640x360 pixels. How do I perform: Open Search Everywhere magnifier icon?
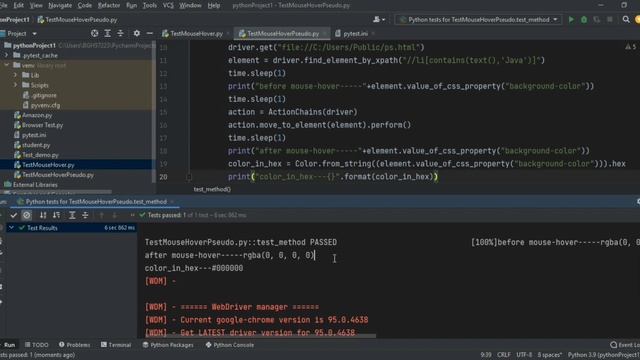pos(626,20)
